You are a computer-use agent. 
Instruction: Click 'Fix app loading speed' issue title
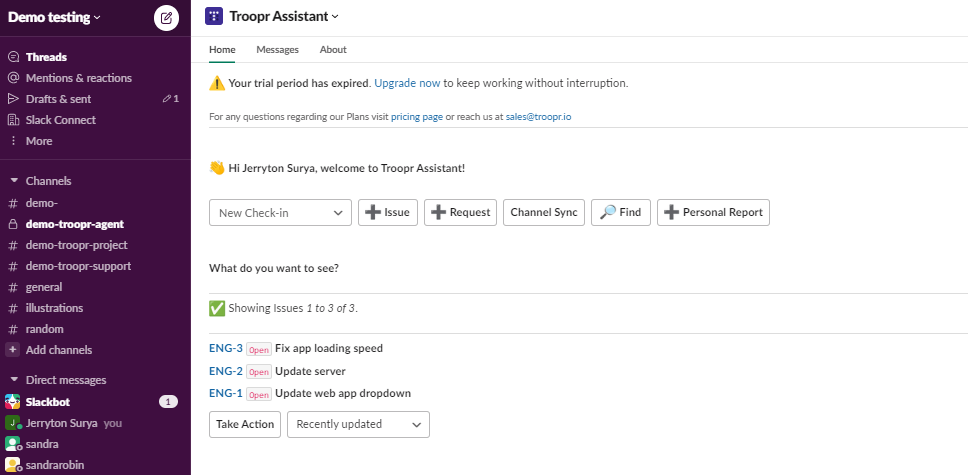(329, 348)
